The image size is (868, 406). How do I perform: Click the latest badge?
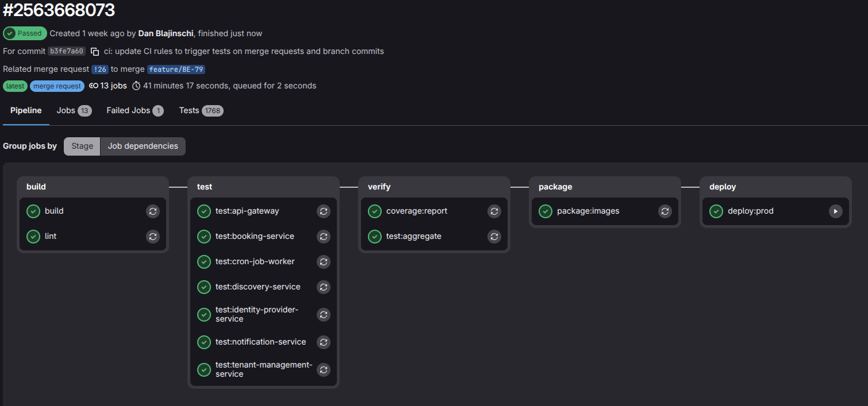[x=16, y=86]
